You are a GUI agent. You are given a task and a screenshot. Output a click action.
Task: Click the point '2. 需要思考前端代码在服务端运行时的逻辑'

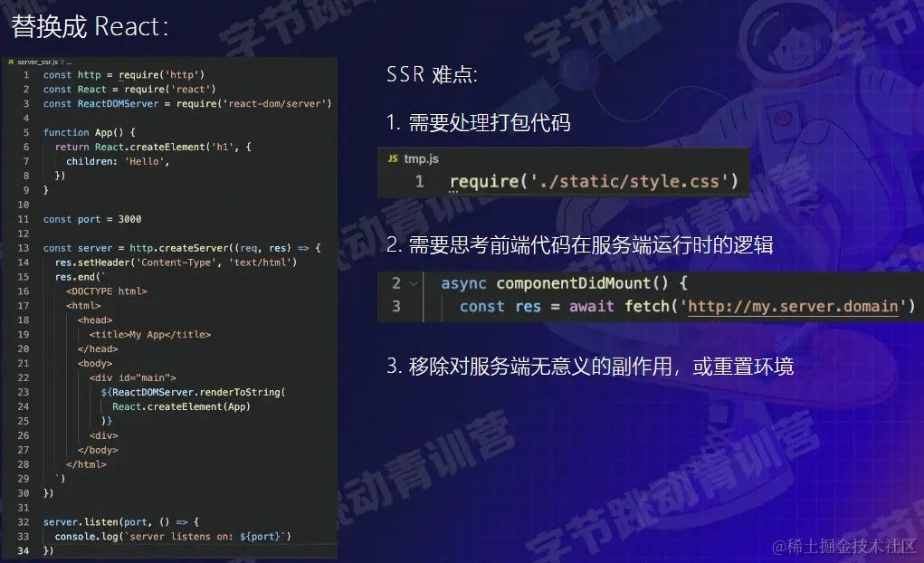580,244
